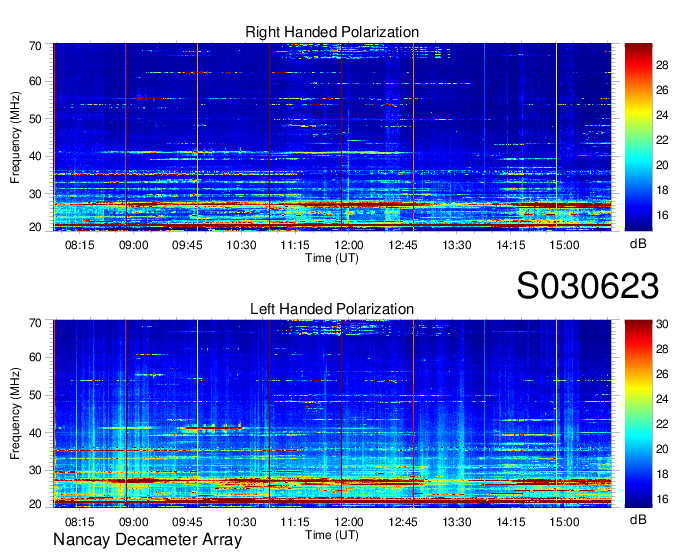
Task: Select the S030623 date label
Action: (x=588, y=286)
